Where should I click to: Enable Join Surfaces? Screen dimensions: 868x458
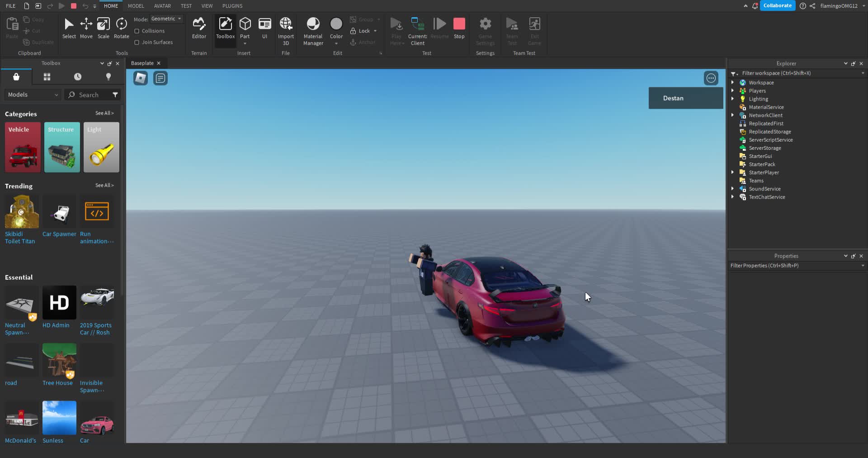click(x=138, y=42)
